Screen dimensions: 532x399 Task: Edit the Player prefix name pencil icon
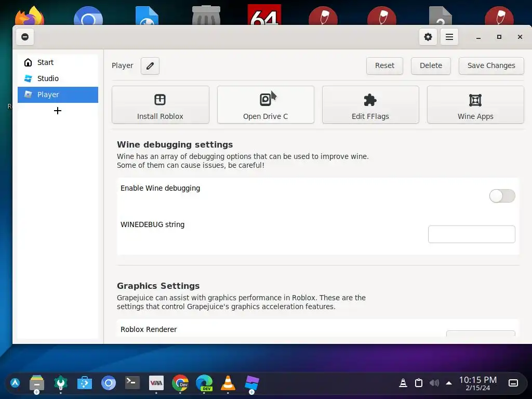pyautogui.click(x=150, y=66)
